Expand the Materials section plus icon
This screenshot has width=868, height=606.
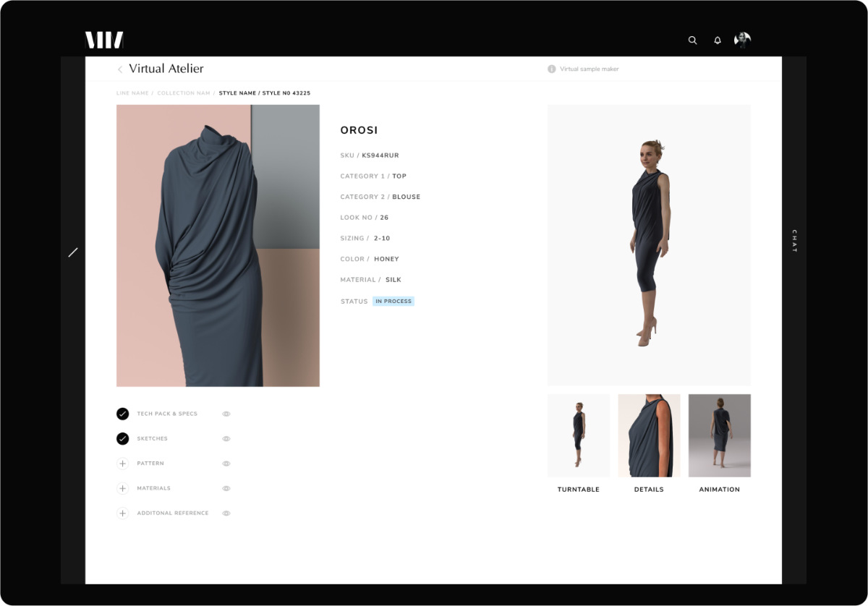point(123,489)
